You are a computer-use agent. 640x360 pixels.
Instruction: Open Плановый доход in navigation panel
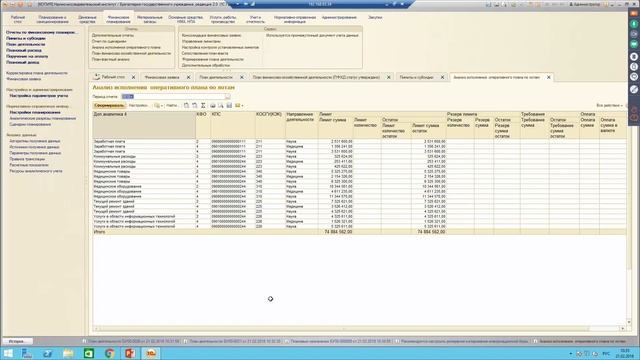(x=22, y=62)
